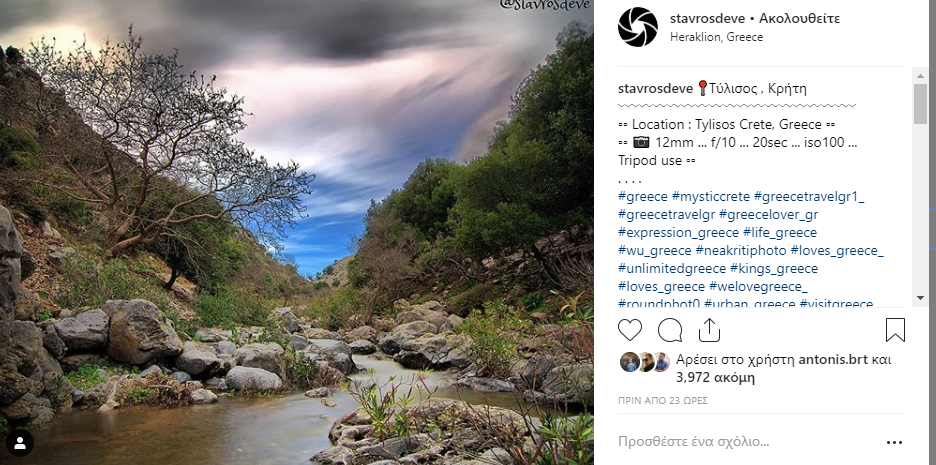Click the tagged-people icon on the photo

[21, 441]
